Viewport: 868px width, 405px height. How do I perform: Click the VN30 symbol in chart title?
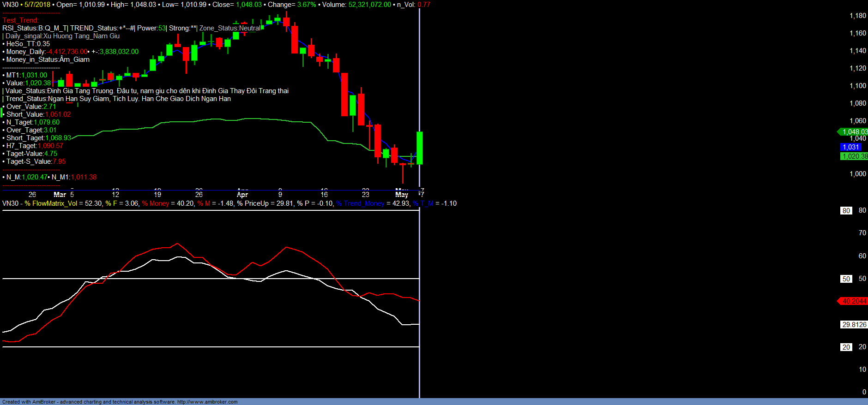[x=10, y=5]
